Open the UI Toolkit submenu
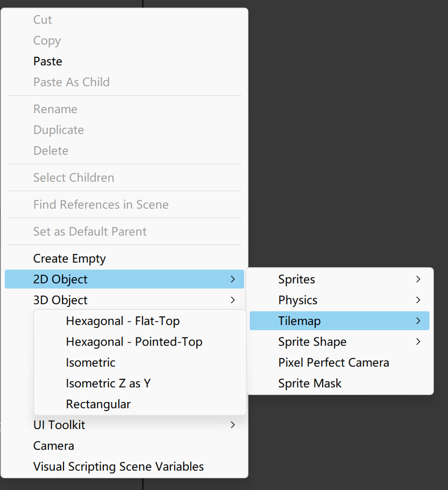The height and width of the screenshot is (490, 448). tap(59, 425)
